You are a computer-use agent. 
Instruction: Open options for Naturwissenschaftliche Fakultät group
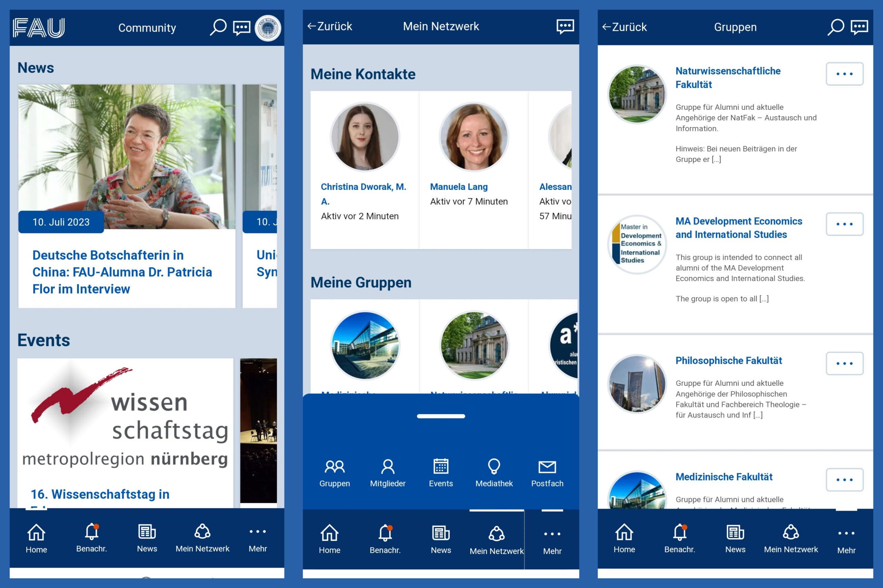pos(844,74)
